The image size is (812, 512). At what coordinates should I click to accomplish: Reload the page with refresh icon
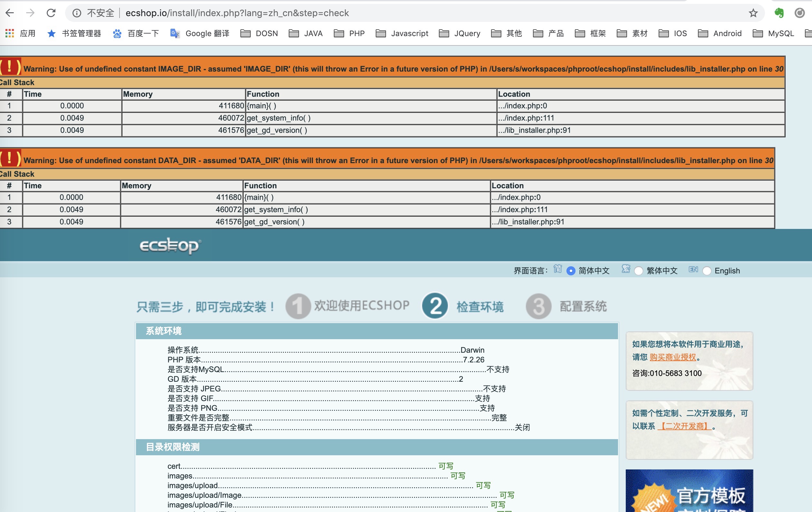pos(51,13)
